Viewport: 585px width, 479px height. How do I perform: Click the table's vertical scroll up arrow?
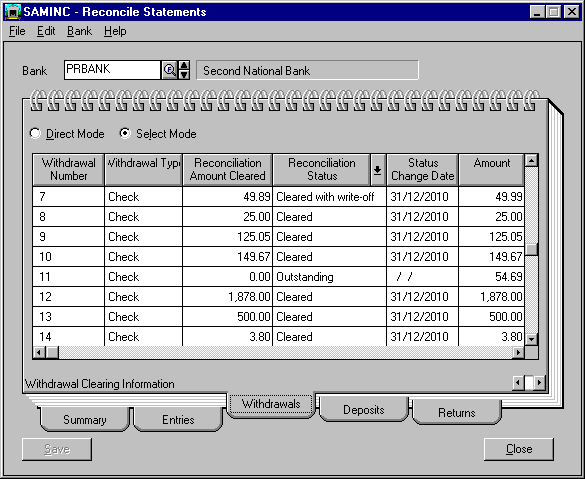pyautogui.click(x=531, y=160)
